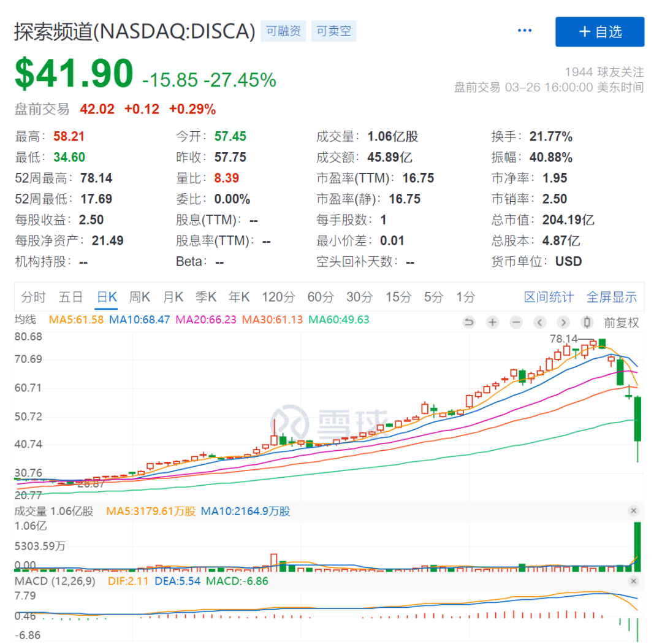Screen dimensions: 662x644
Task: Click the MA20:66.23 indicator label
Action: pos(206,320)
